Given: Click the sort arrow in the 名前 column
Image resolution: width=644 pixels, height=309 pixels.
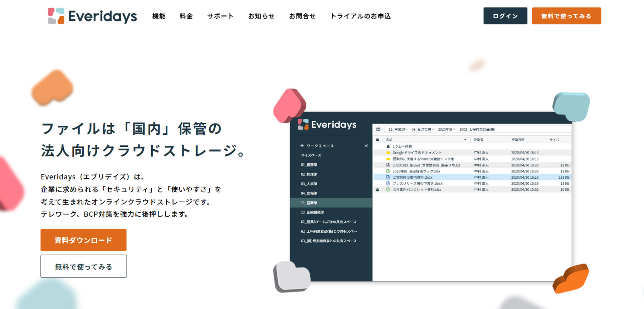Looking at the screenshot, I should (x=465, y=140).
